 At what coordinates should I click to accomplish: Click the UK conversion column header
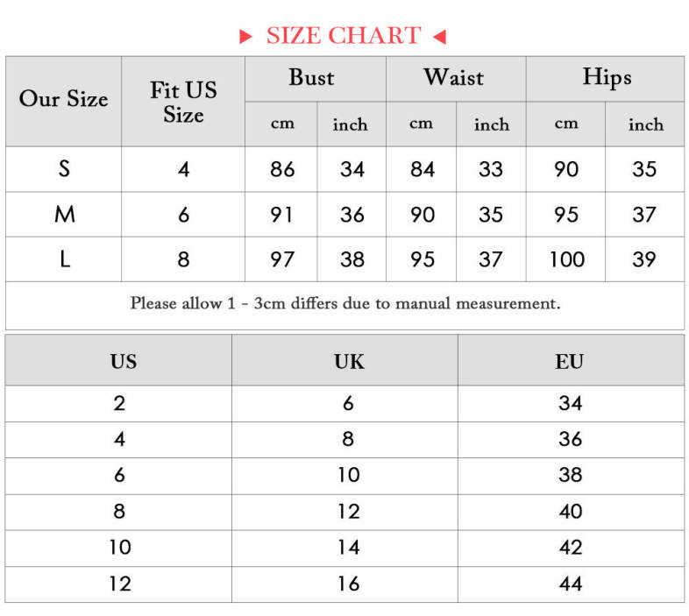348,361
